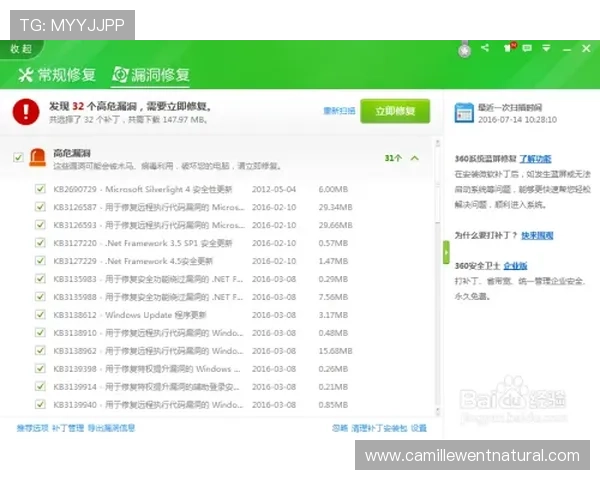Uncheck KB3138612 Windows Update checkbox

40,315
